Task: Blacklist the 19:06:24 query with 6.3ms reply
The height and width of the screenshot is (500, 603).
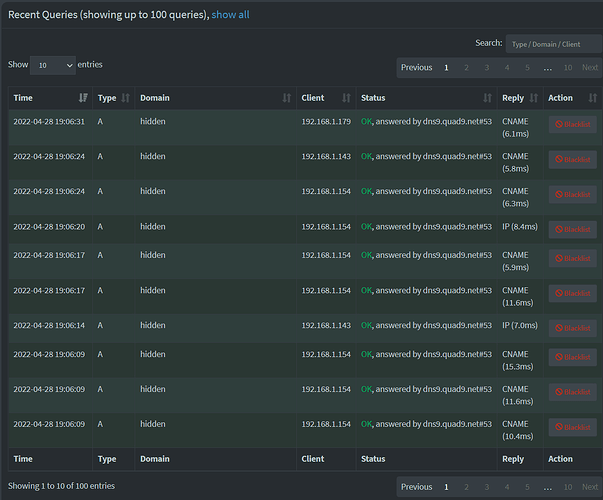Action: (x=573, y=194)
